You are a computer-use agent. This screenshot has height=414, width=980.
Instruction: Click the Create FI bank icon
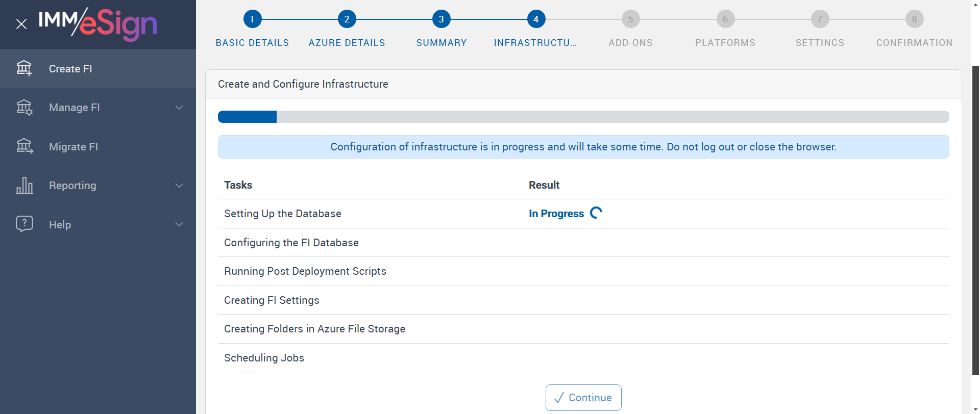click(x=24, y=68)
